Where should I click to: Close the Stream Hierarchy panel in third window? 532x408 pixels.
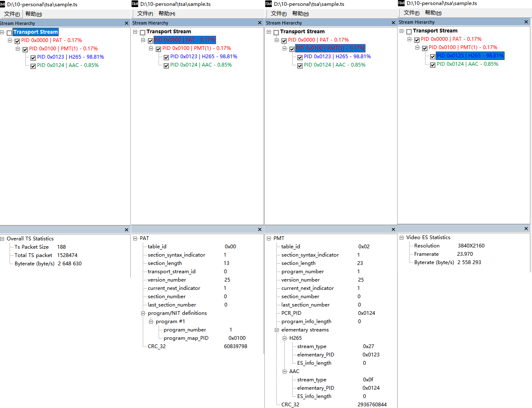click(x=393, y=22)
